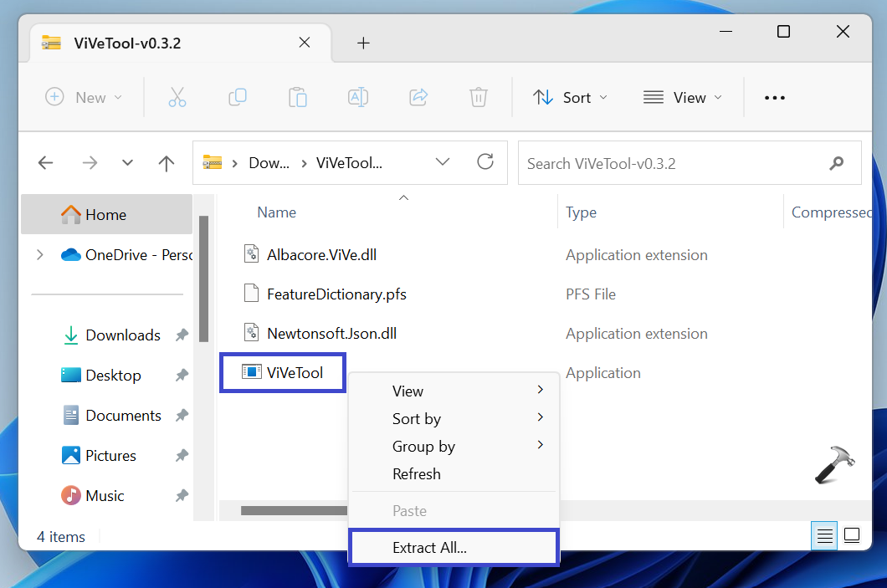Screen dimensions: 887x588
Task: Select Refresh in the context menu
Action: [417, 474]
